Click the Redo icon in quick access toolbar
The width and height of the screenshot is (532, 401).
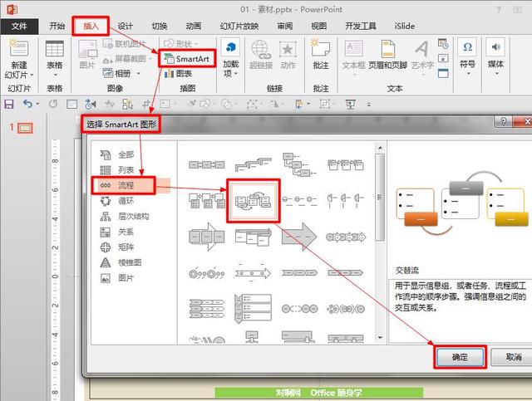point(53,104)
